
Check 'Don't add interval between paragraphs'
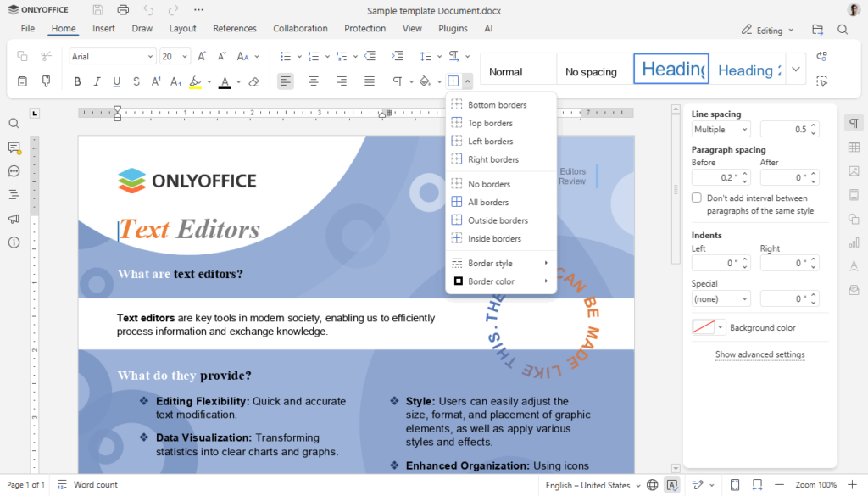point(695,197)
